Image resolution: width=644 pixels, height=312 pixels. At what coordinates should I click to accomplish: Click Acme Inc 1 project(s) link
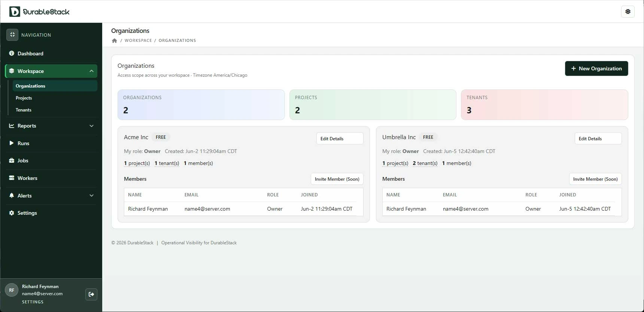point(137,163)
